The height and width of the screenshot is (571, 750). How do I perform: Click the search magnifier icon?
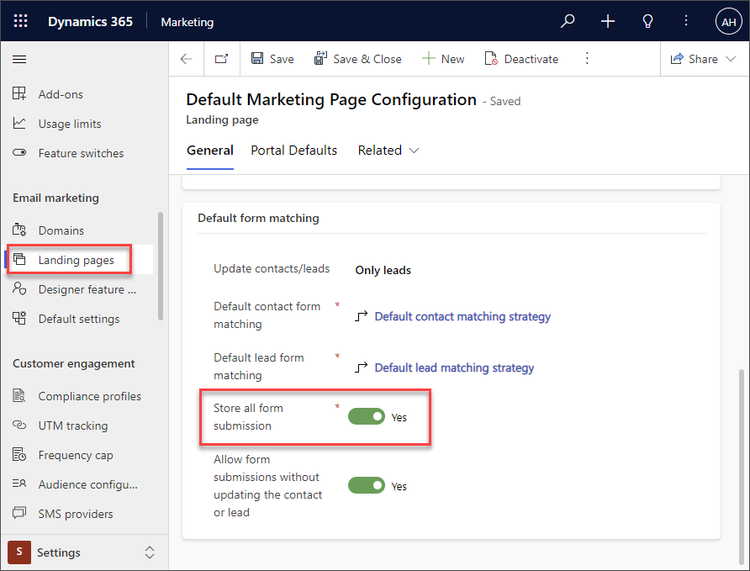point(568,21)
